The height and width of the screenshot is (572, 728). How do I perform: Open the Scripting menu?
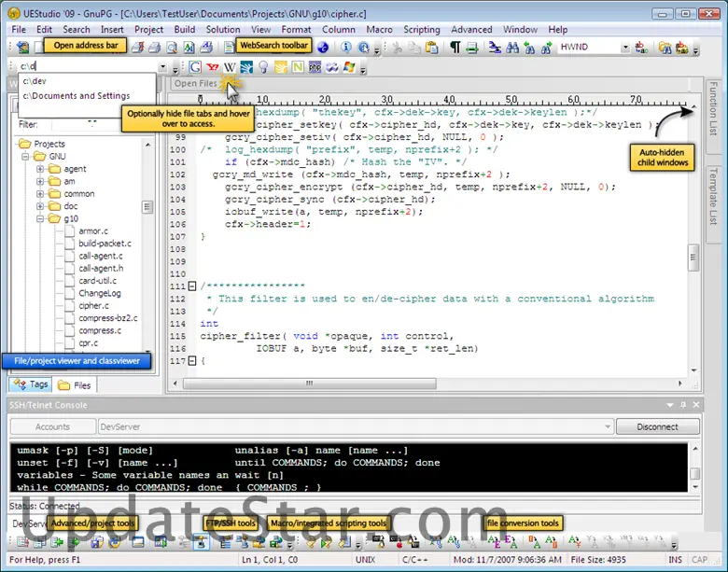click(422, 29)
